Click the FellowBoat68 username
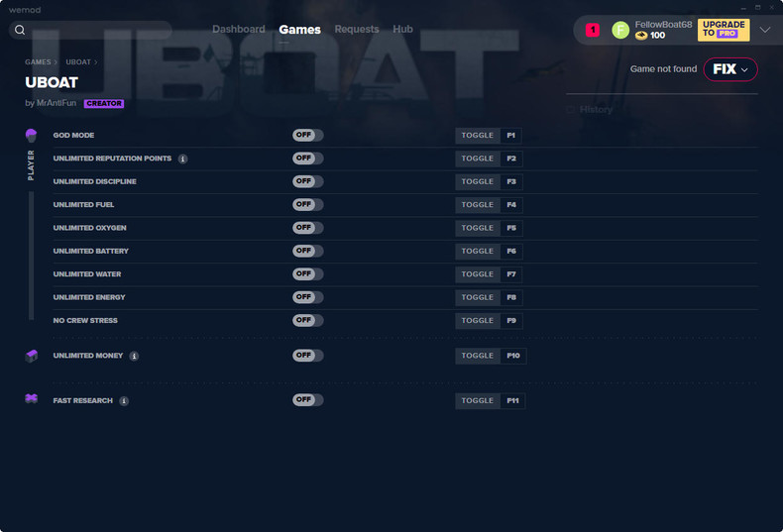This screenshot has height=532, width=783. coord(663,25)
